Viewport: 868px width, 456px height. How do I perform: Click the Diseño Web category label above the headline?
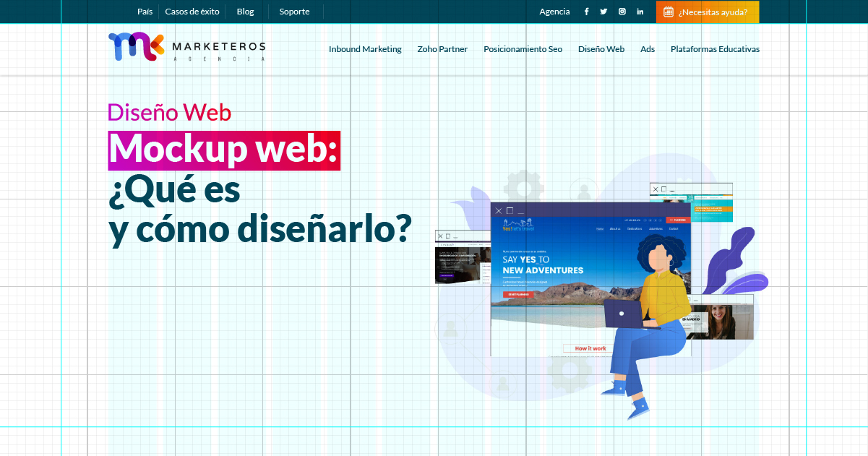168,113
